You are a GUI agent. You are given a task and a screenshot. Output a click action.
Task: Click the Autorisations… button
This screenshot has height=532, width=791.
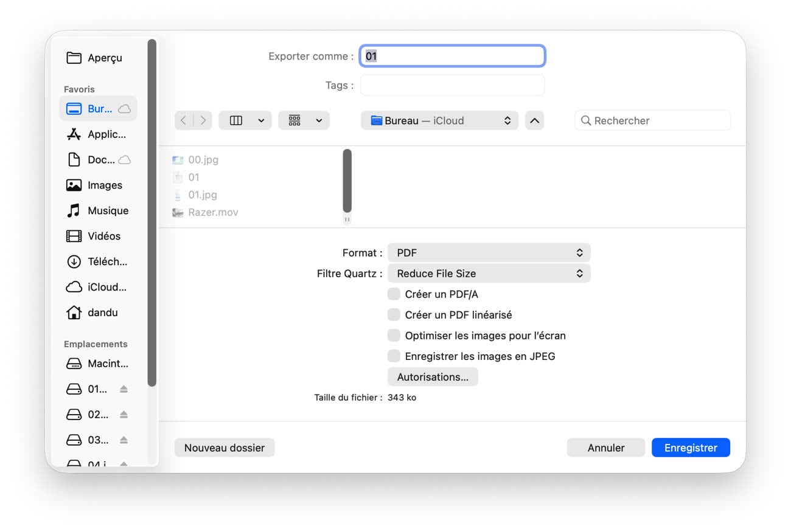tap(433, 377)
